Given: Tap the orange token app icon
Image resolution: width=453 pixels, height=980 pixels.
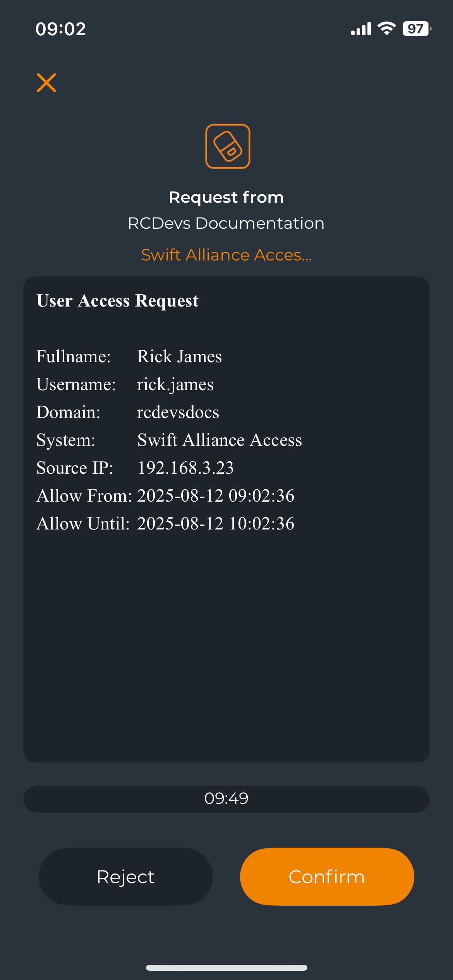Looking at the screenshot, I should 228,146.
